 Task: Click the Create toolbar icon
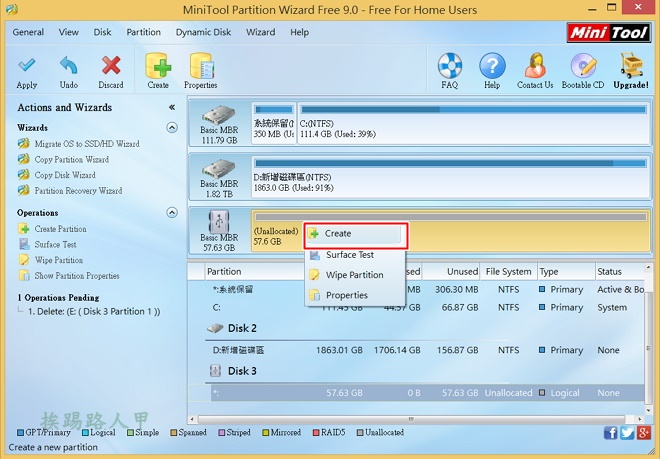pyautogui.click(x=158, y=65)
